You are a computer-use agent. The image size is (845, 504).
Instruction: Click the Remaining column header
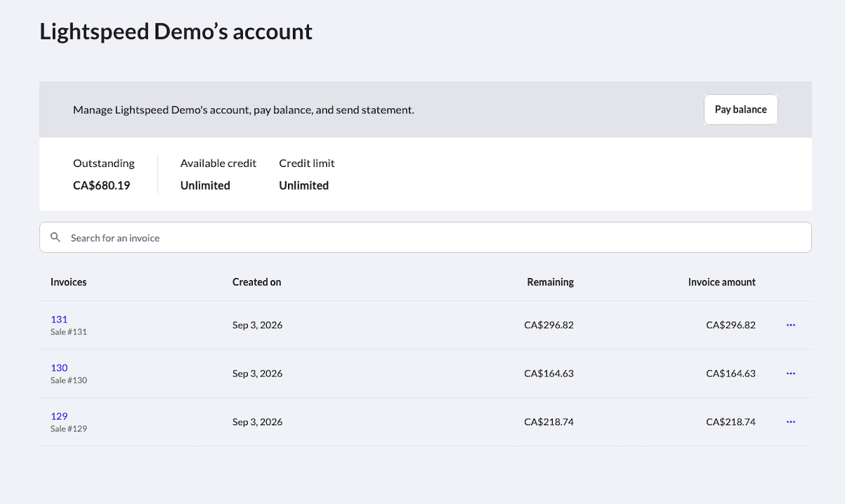[x=551, y=282]
